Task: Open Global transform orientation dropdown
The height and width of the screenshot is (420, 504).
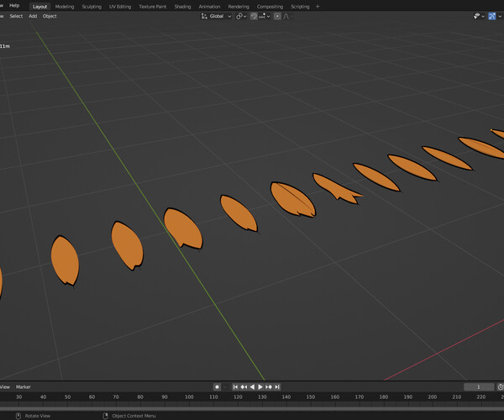Action: click(216, 16)
